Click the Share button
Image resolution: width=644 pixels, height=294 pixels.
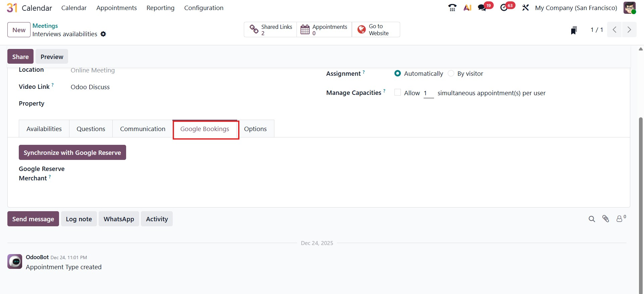20,57
